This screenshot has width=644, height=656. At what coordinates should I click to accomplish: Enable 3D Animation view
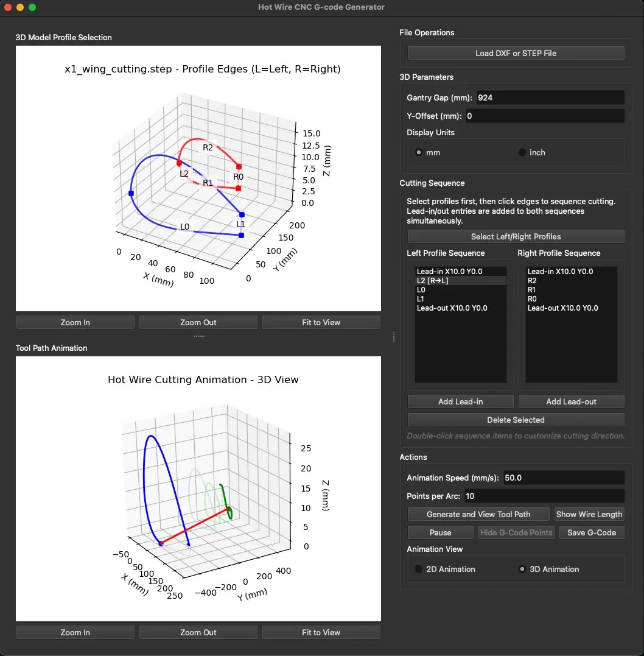(x=522, y=569)
